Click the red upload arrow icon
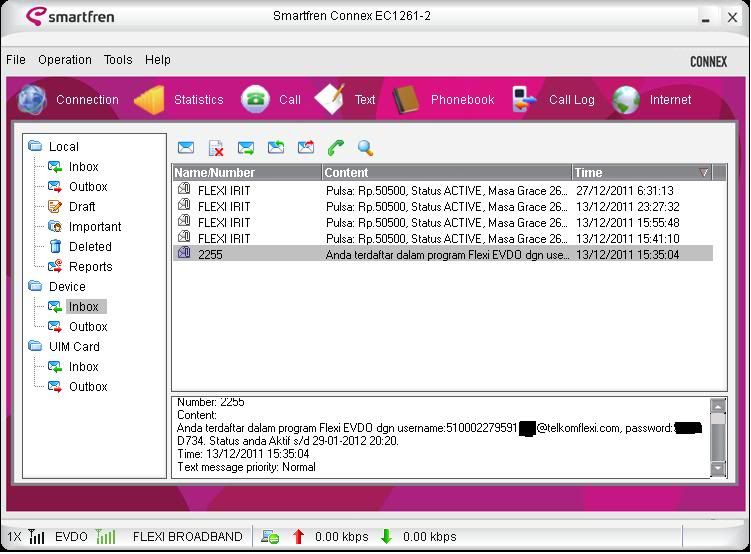Image resolution: width=751 pixels, height=554 pixels. [x=298, y=537]
